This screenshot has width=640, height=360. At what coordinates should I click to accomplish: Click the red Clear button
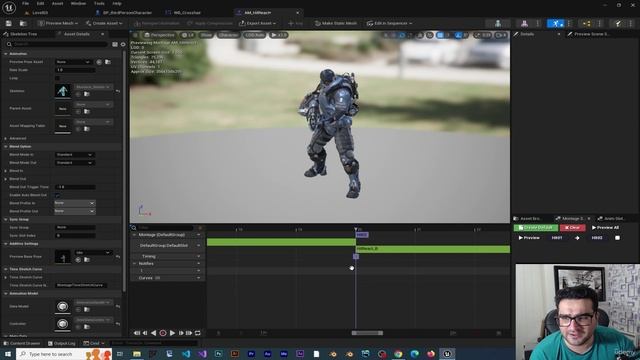[572, 228]
